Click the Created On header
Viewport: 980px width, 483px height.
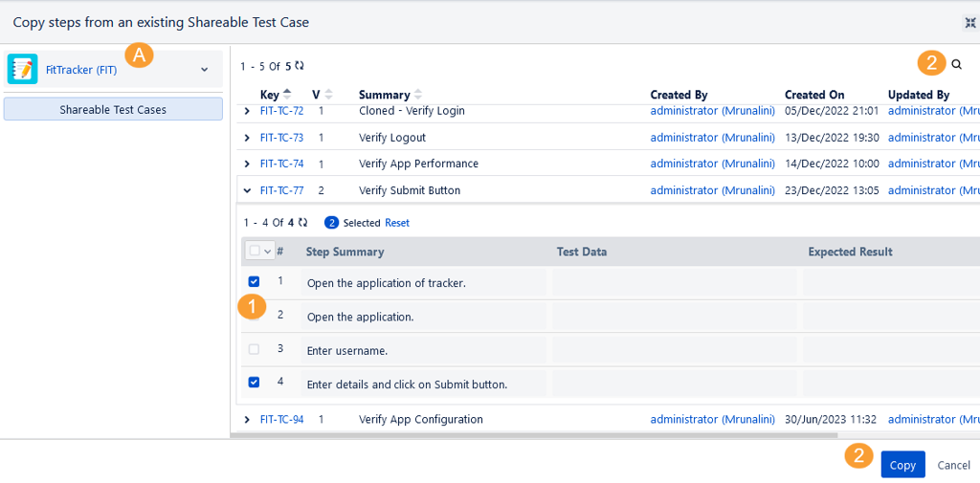[x=814, y=95]
